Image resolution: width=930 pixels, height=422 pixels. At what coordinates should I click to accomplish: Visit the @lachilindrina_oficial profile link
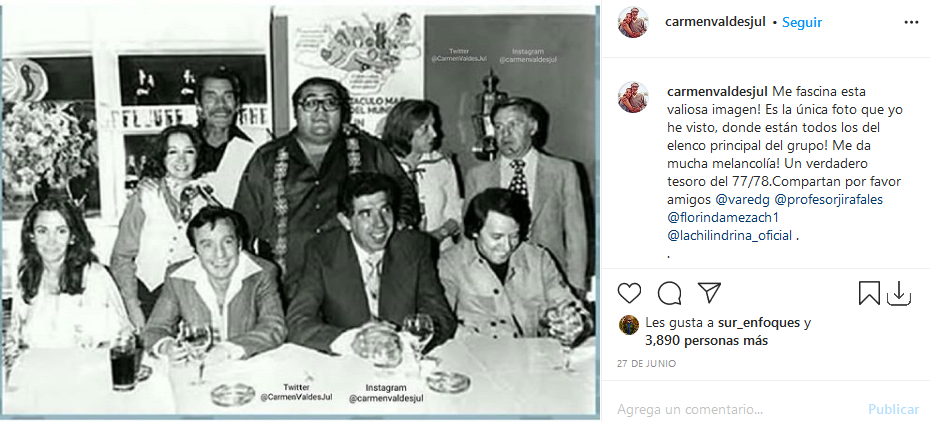(730, 235)
